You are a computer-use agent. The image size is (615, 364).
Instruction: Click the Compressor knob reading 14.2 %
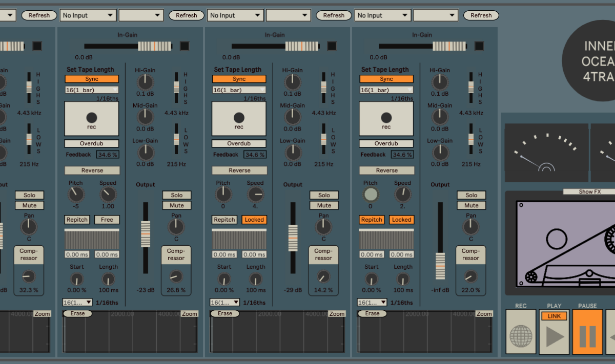coord(323,277)
